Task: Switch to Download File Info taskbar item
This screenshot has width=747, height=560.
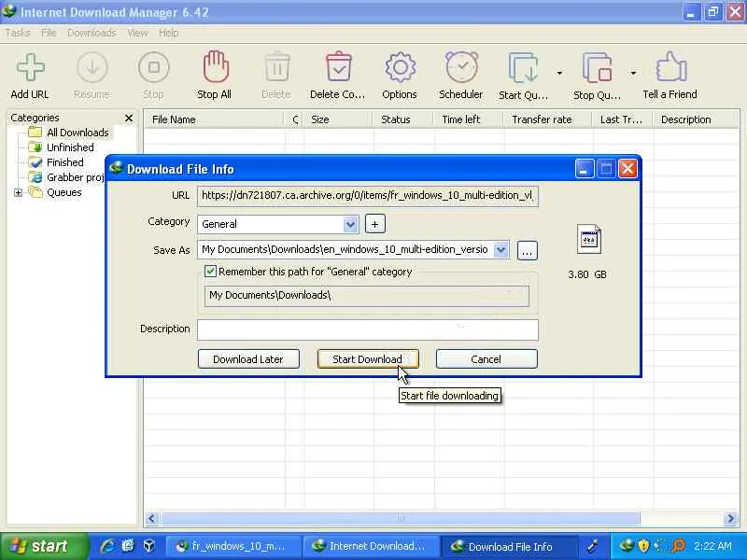Action: (x=508, y=546)
